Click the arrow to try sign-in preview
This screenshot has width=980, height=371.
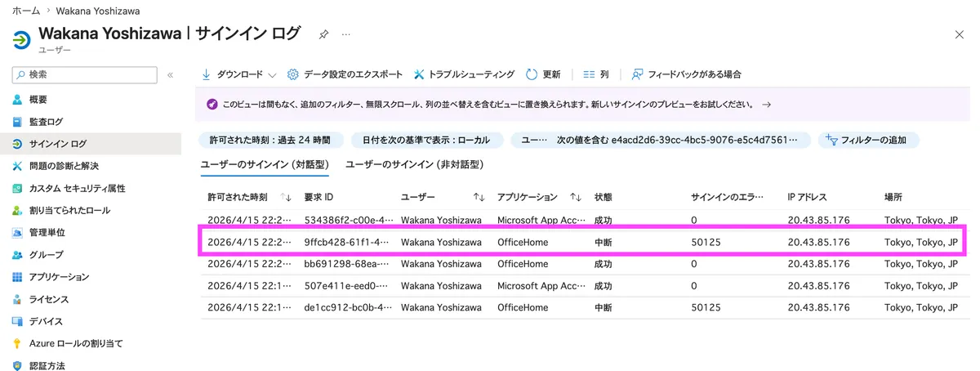[x=766, y=105]
